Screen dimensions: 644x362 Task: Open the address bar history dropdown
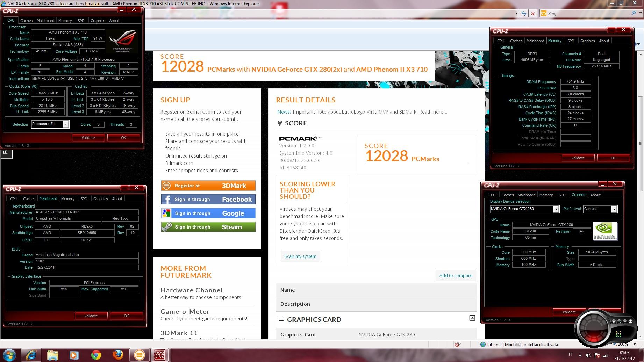click(x=516, y=14)
